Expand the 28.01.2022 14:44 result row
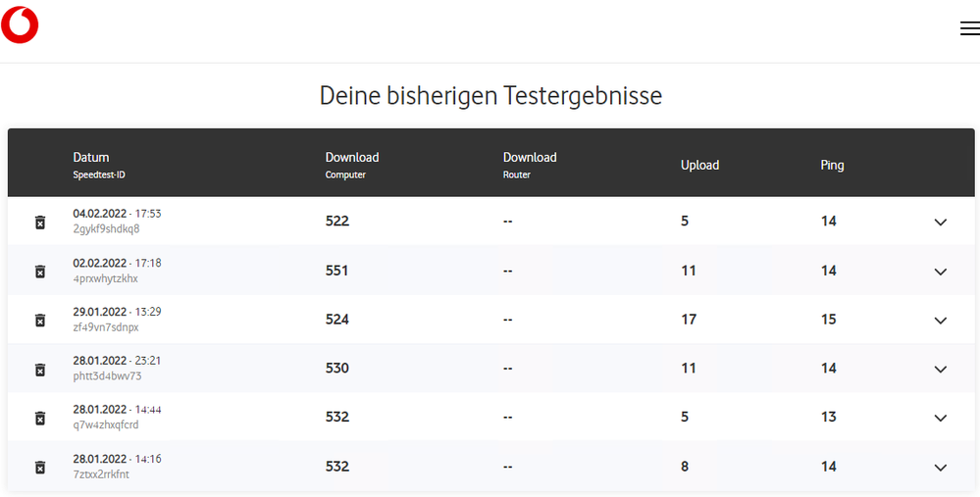This screenshot has height=497, width=980. point(940,419)
